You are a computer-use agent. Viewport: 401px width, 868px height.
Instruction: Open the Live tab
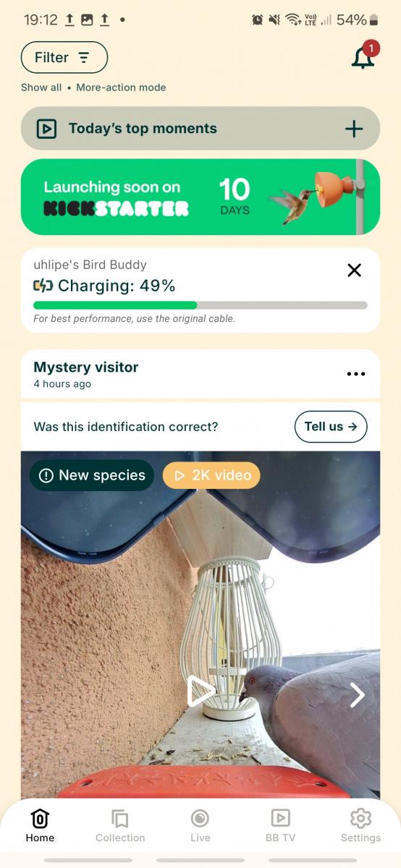tap(200, 826)
